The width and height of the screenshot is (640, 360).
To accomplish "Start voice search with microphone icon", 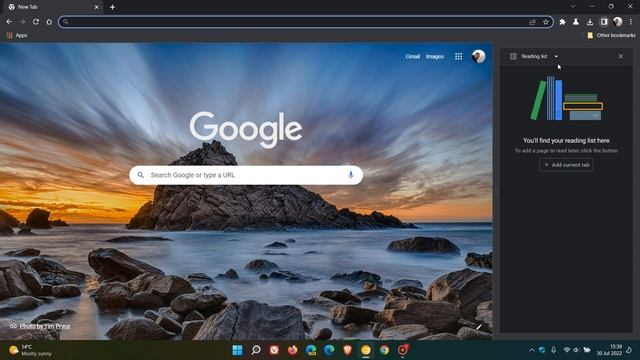I will point(350,175).
